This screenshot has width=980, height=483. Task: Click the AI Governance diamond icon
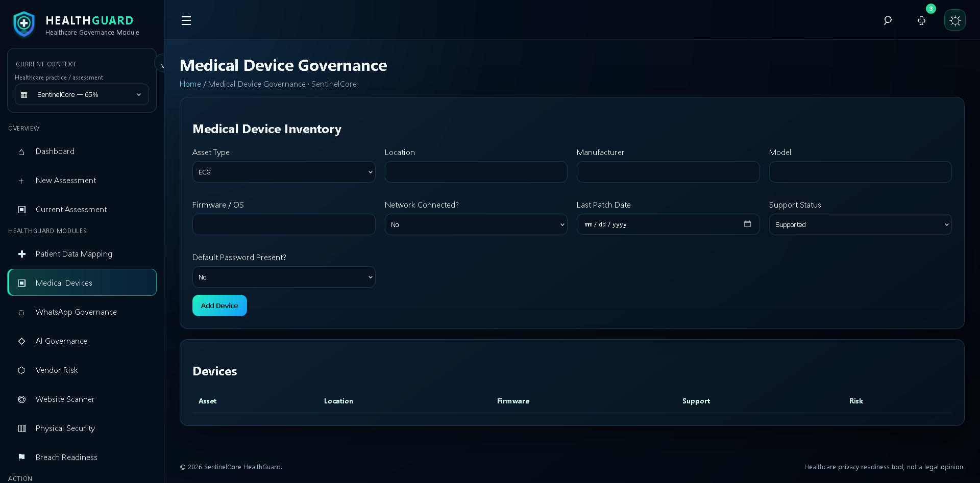[x=21, y=341]
